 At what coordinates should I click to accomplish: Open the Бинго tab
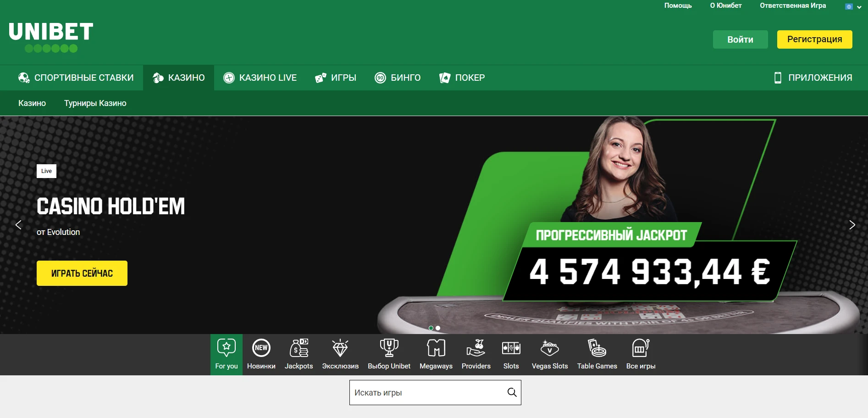(x=398, y=78)
